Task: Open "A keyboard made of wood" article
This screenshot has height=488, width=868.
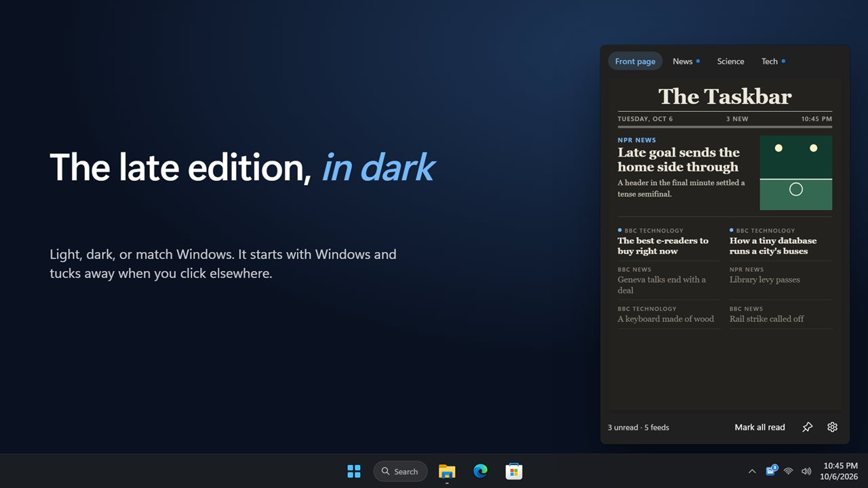Action: [x=666, y=319]
